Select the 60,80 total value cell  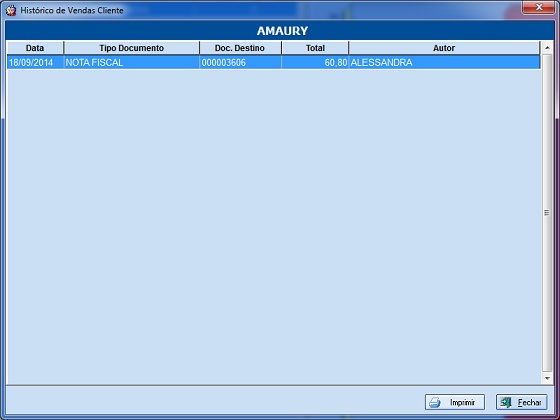pos(315,62)
